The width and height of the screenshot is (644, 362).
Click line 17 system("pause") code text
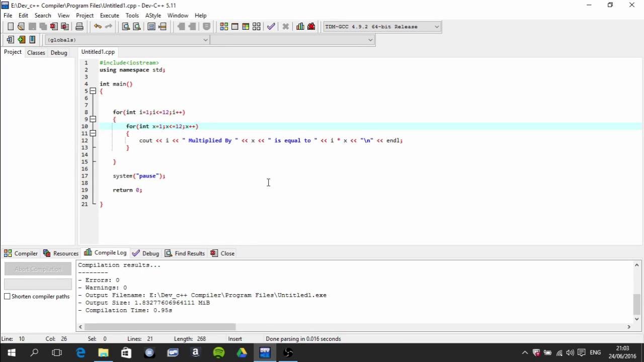(x=139, y=176)
